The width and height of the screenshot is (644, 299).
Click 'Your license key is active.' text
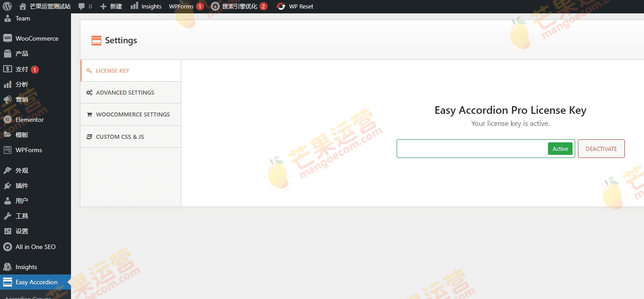point(510,123)
